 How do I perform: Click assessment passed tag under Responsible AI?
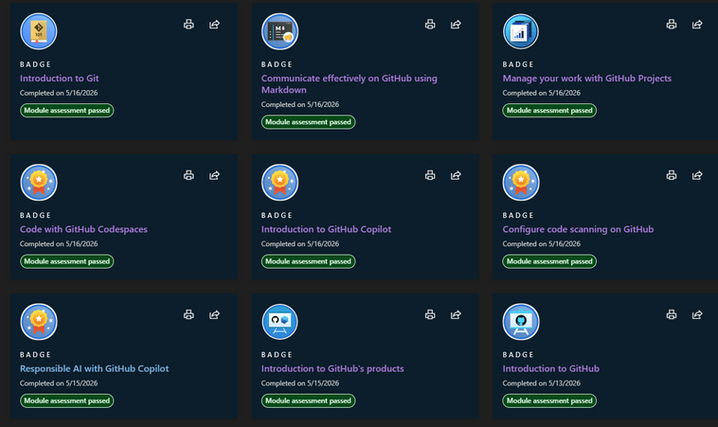(67, 400)
